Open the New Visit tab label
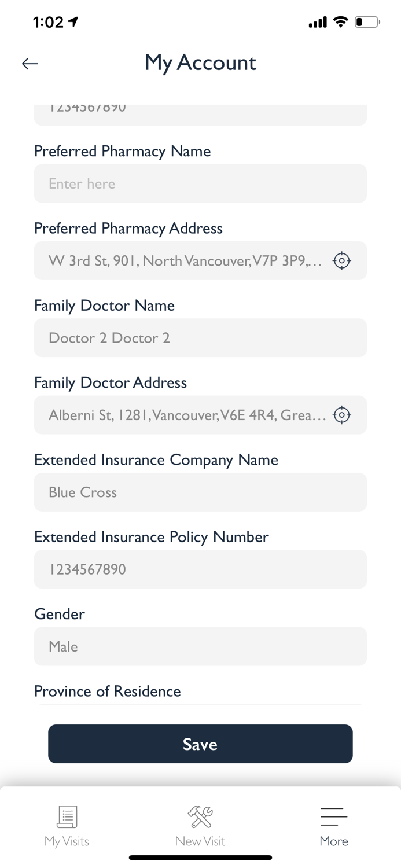401x868 pixels. pyautogui.click(x=200, y=841)
